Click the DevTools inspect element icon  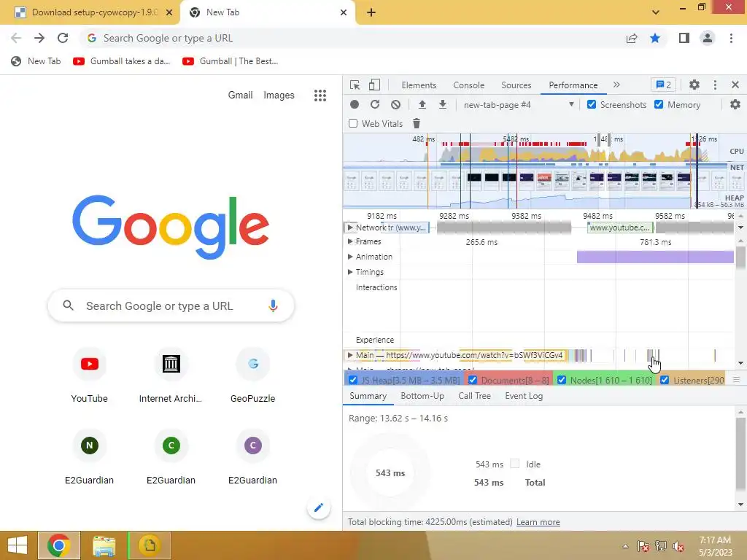(355, 85)
